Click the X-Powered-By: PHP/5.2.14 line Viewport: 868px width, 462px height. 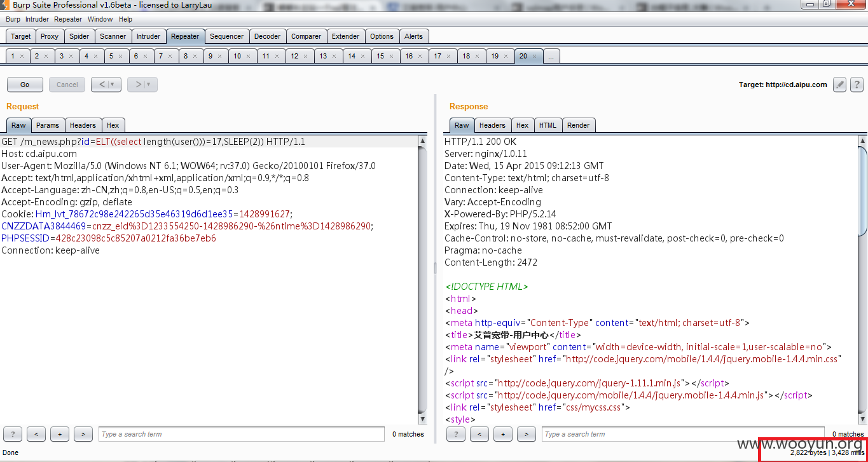(x=500, y=214)
